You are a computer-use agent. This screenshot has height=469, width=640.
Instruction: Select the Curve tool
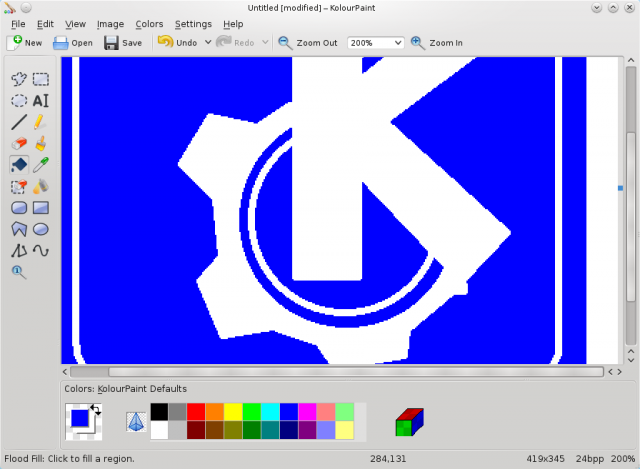click(x=41, y=251)
